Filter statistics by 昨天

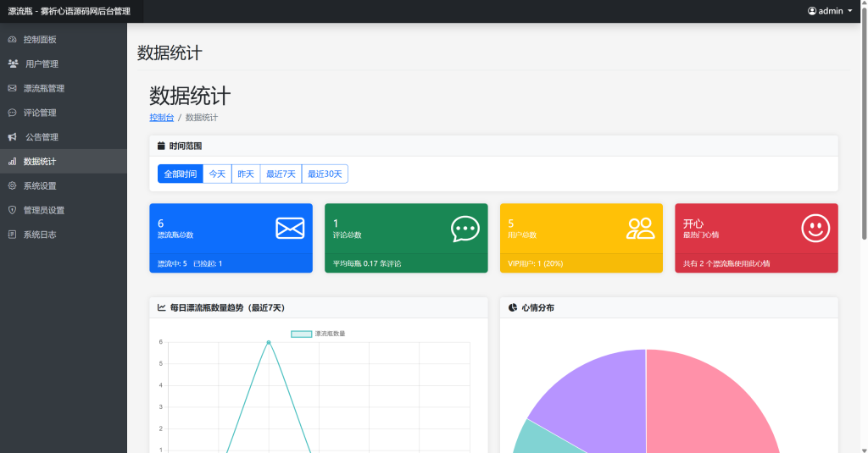pyautogui.click(x=246, y=174)
